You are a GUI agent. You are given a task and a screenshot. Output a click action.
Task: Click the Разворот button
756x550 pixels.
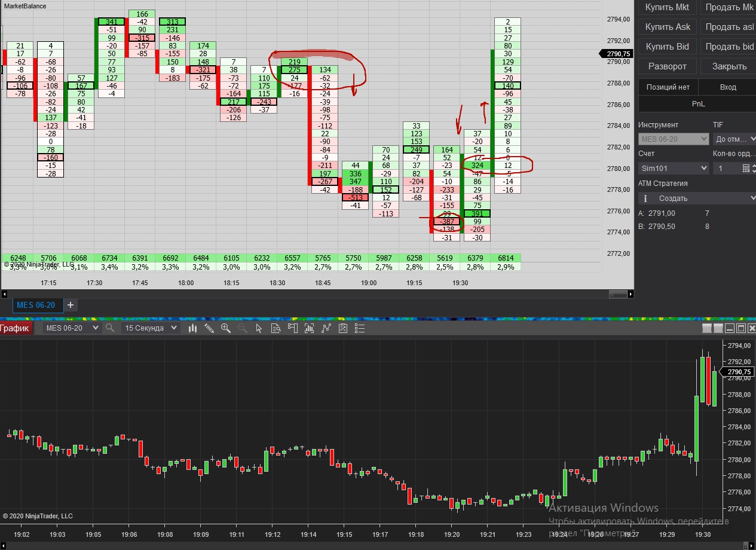pyautogui.click(x=668, y=66)
